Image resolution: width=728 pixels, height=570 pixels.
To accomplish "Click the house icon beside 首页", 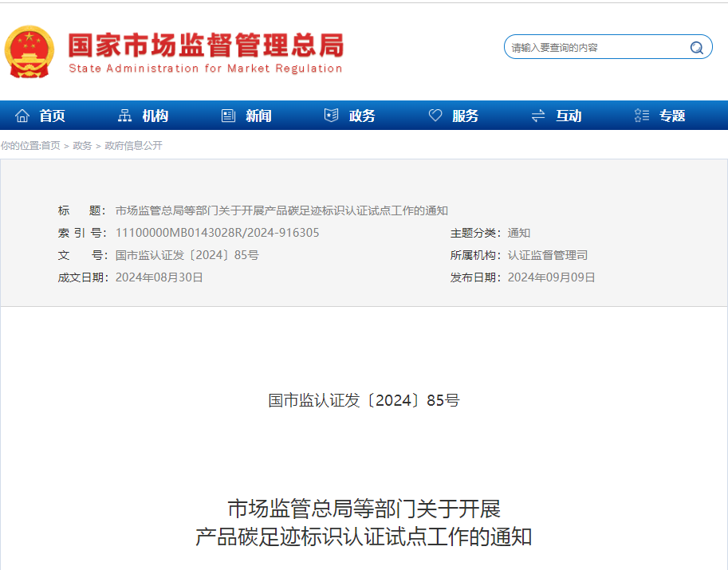I will point(22,116).
